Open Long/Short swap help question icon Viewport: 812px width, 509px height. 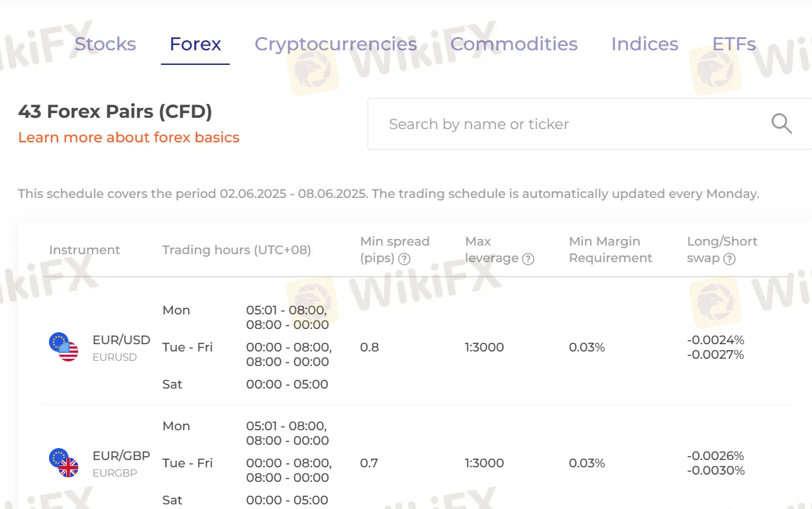click(x=729, y=259)
